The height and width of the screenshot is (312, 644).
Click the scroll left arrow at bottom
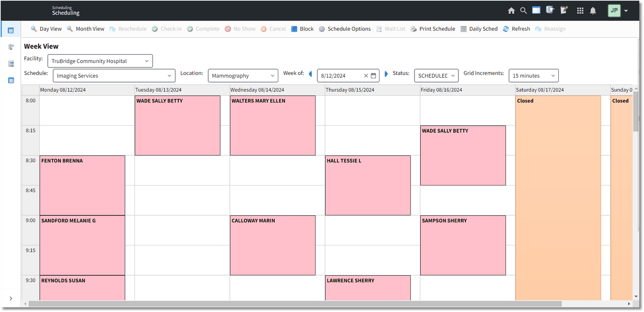(x=25, y=304)
